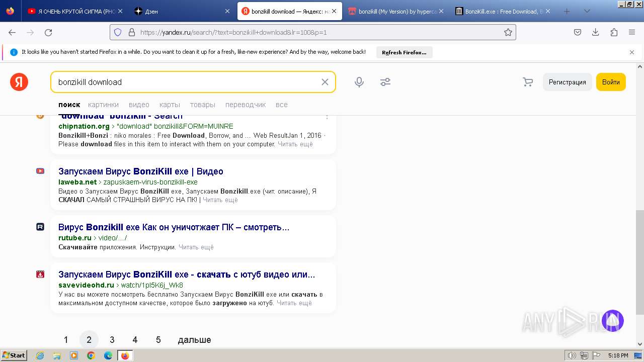
Task: Go to results page 3
Action: pyautogui.click(x=112, y=340)
